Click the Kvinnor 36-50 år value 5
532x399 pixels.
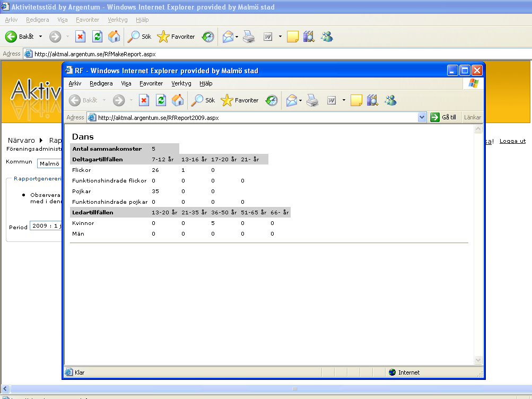click(x=213, y=223)
